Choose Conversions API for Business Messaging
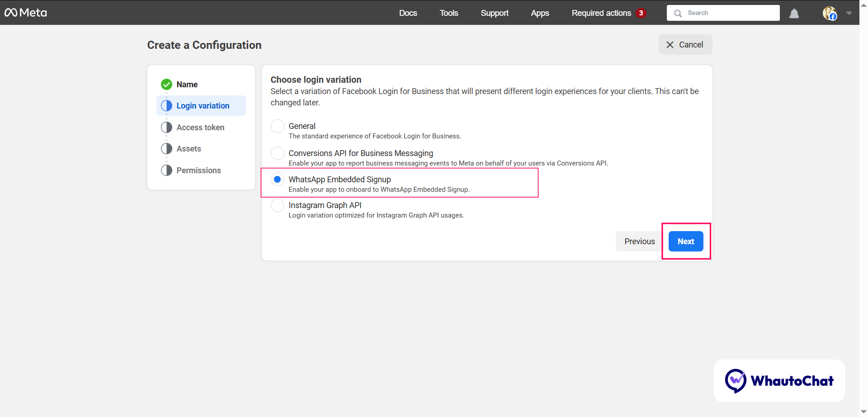Image resolution: width=868 pixels, height=417 pixels. 278,153
